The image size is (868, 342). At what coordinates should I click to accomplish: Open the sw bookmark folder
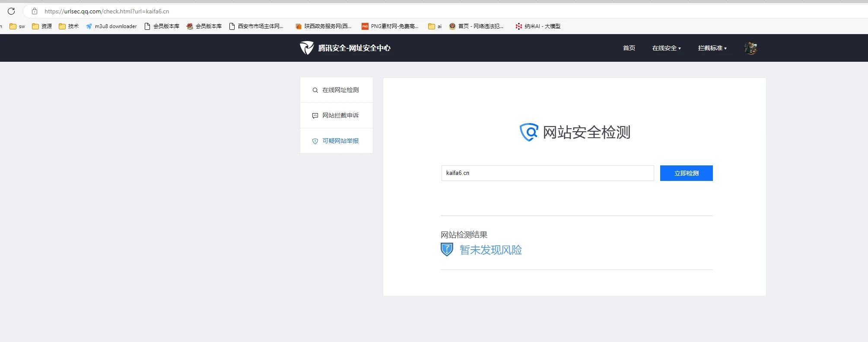click(x=17, y=26)
